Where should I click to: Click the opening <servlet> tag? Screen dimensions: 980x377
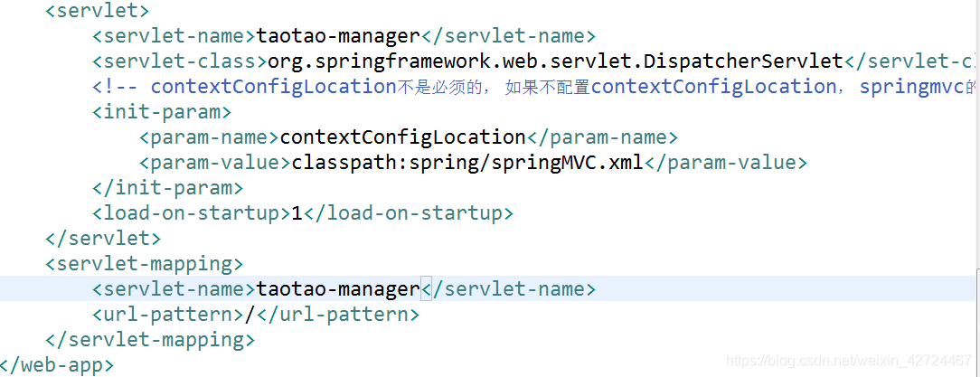[x=98, y=11]
